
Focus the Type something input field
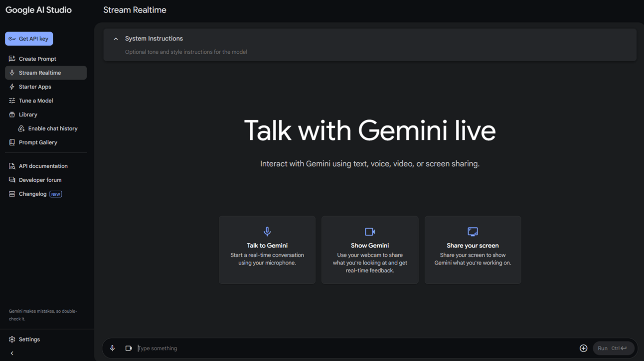pos(355,349)
